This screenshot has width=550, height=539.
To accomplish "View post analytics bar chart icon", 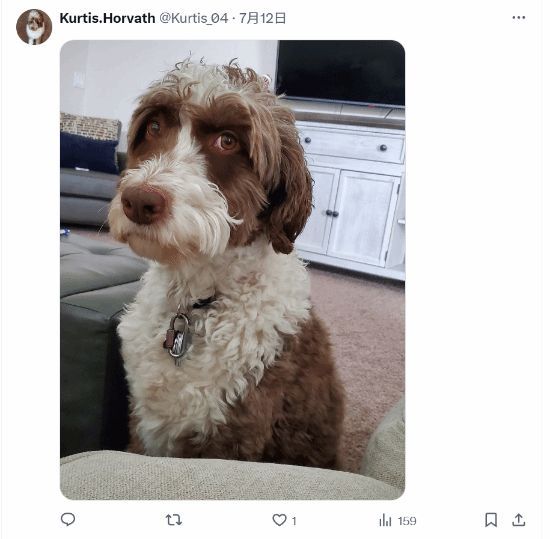I will pos(385,520).
